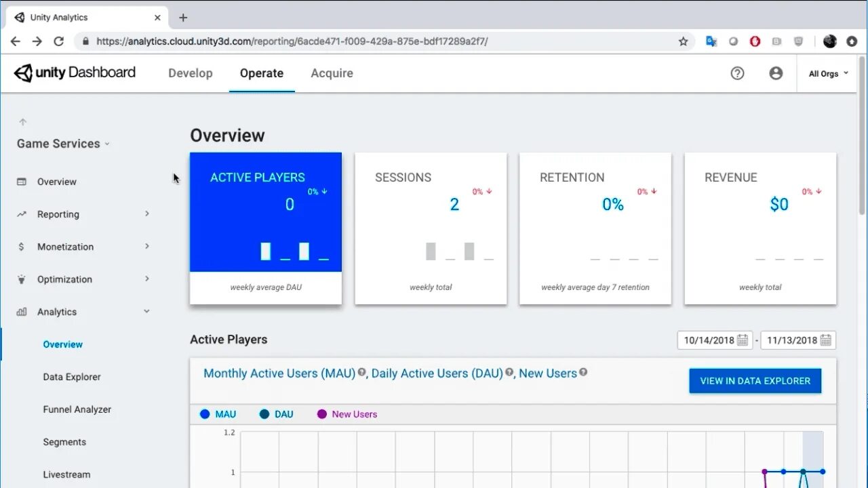Collapse the Analytics menu chevron
The height and width of the screenshot is (488, 868).
[x=147, y=312]
